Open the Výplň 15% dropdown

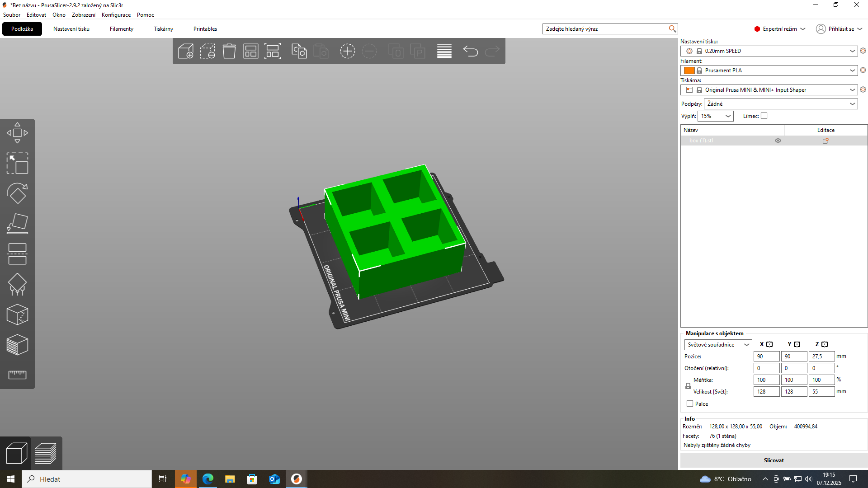point(716,116)
